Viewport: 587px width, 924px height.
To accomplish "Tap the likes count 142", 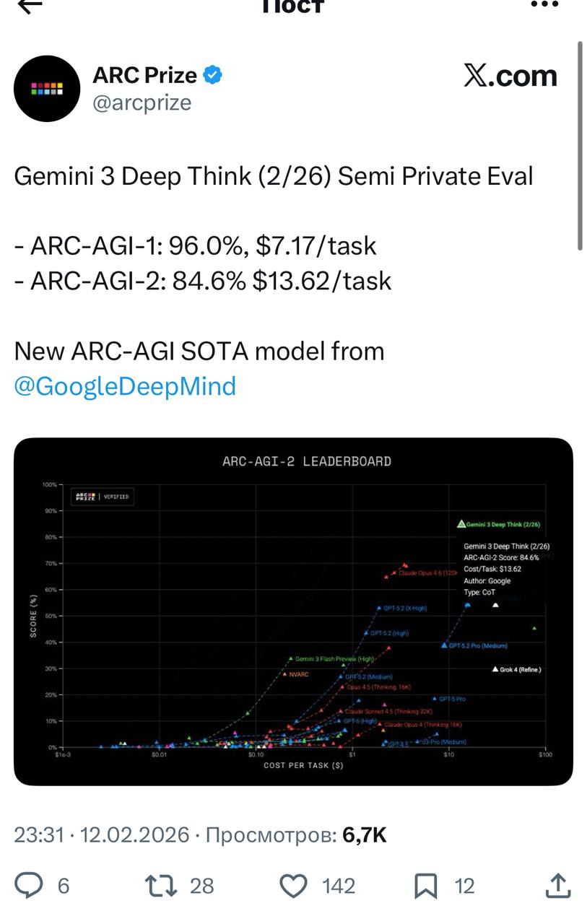I will pyautogui.click(x=338, y=886).
